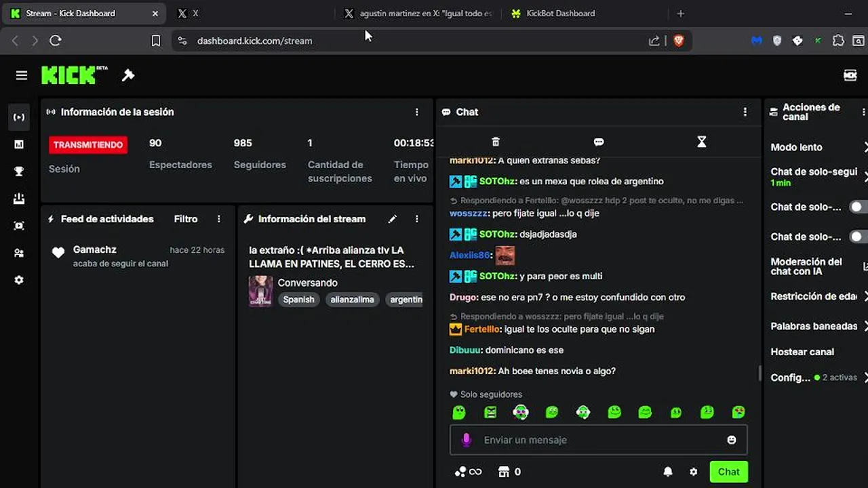Image resolution: width=868 pixels, height=488 pixels.
Task: Open the community users icon in the sidebar
Action: [19, 253]
